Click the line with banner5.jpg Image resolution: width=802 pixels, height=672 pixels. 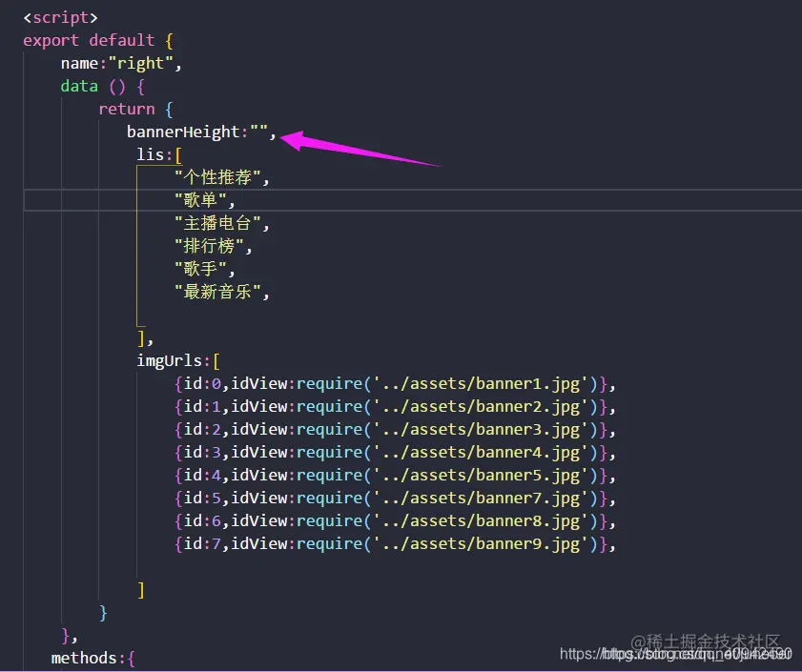pos(395,475)
